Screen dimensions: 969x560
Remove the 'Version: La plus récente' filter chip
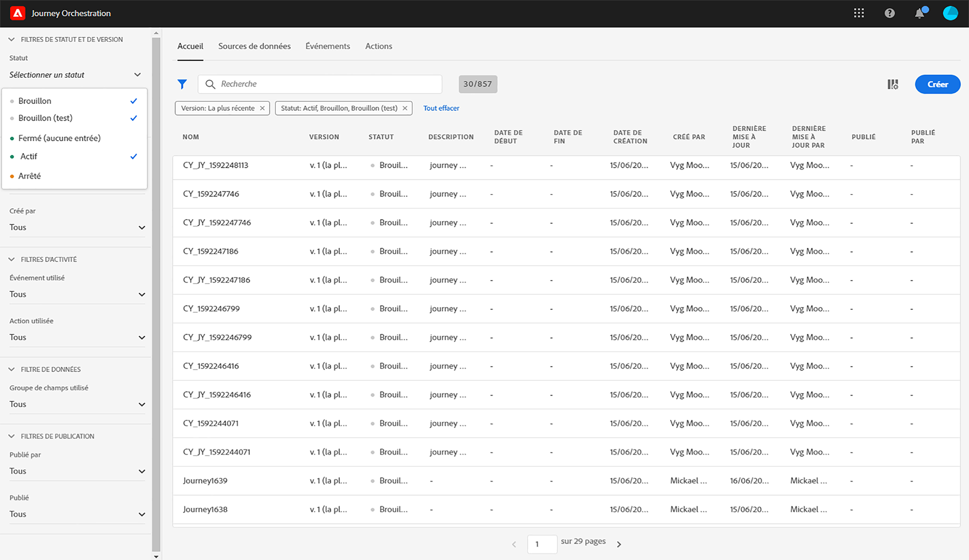(262, 108)
